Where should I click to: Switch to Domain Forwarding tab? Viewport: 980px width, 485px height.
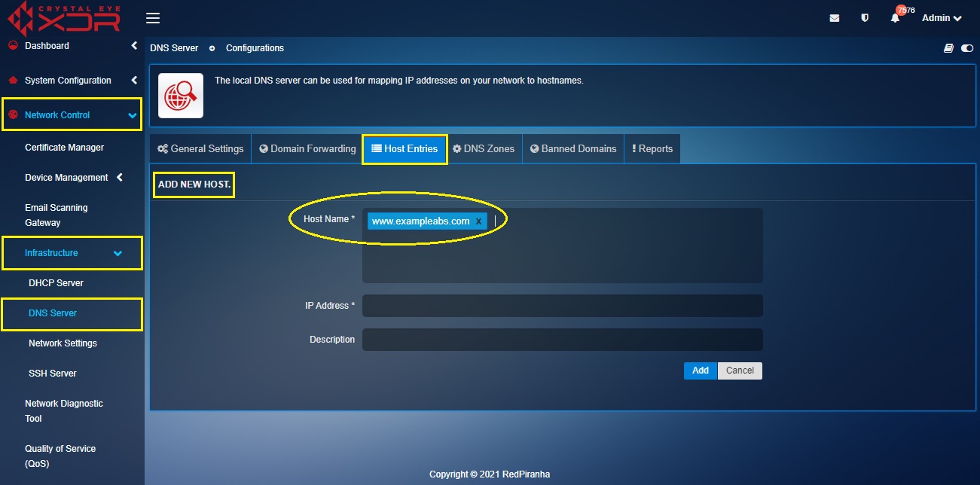307,149
